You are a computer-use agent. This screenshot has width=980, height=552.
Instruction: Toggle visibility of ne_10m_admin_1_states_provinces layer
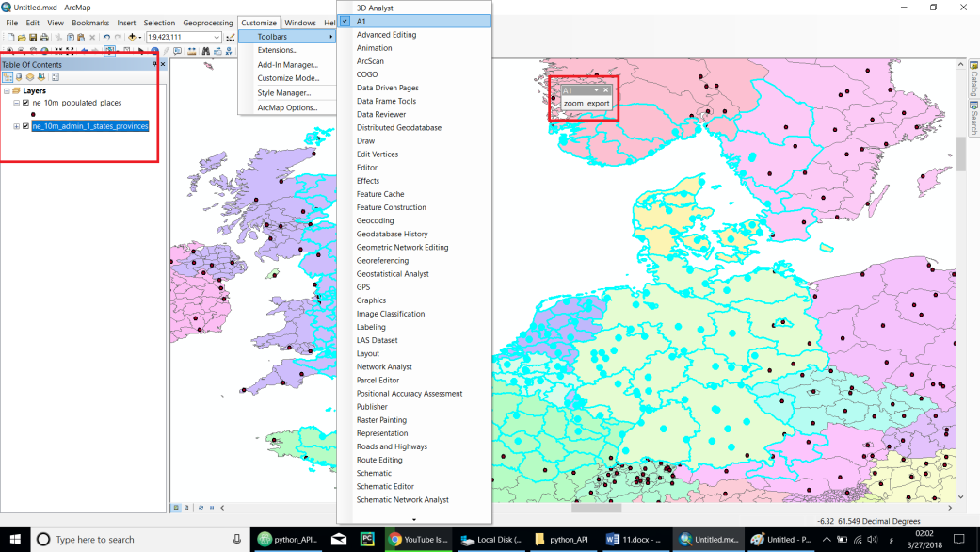tap(25, 126)
